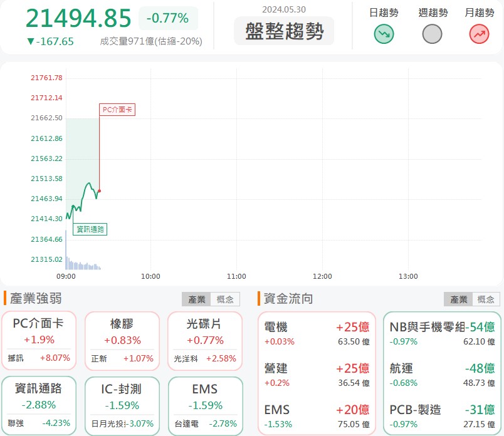Image resolution: width=504 pixels, height=436 pixels.
Task: Click the green daily trend down icon
Action: point(384,34)
